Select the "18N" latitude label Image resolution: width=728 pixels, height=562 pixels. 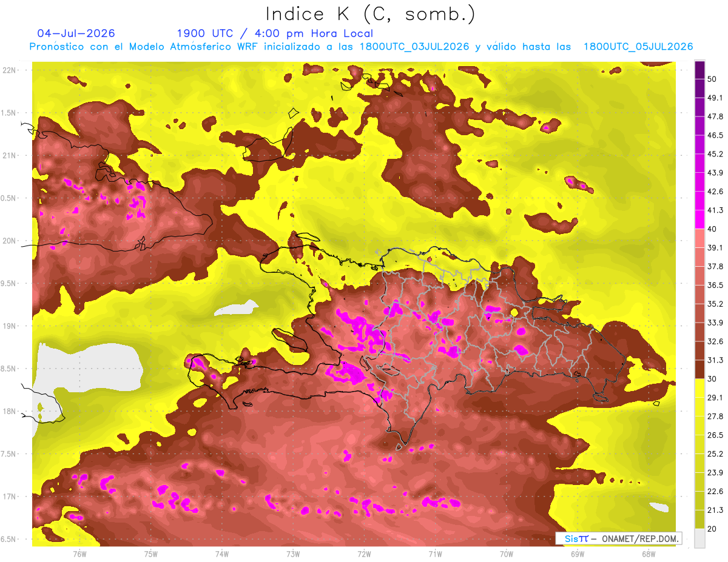click(10, 412)
